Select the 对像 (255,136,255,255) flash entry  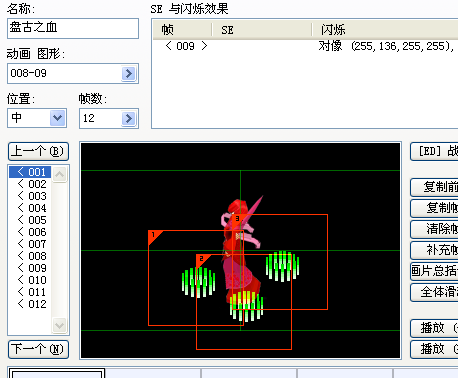tap(386, 46)
